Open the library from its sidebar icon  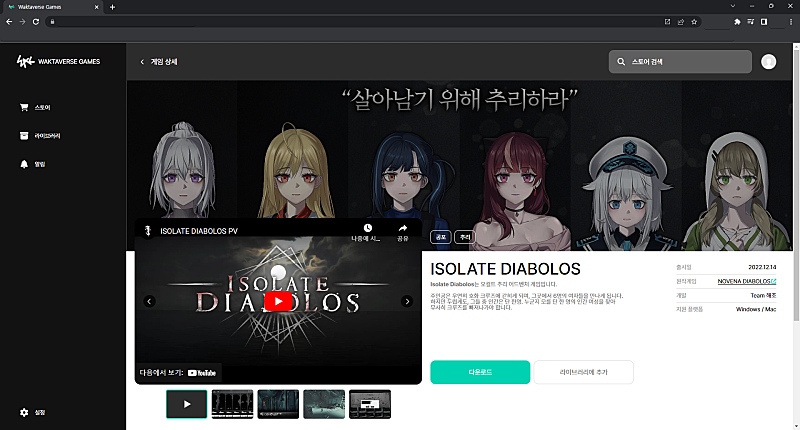[24, 136]
